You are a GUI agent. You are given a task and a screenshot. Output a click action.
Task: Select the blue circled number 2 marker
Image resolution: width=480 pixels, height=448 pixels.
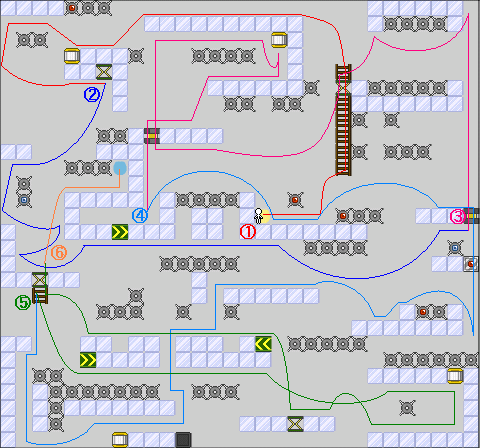(92, 95)
